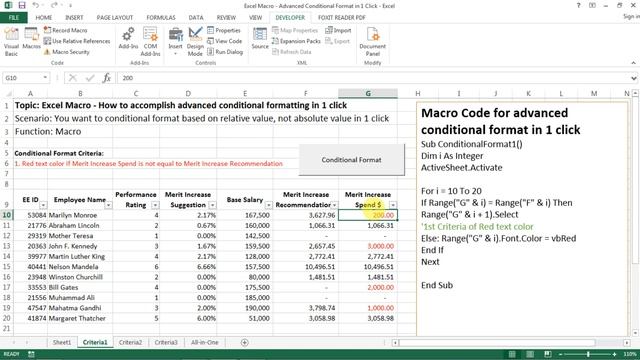Open Merit Increase Recommendation filter dropdown
This screenshot has width=640, height=360.
pos(334,205)
